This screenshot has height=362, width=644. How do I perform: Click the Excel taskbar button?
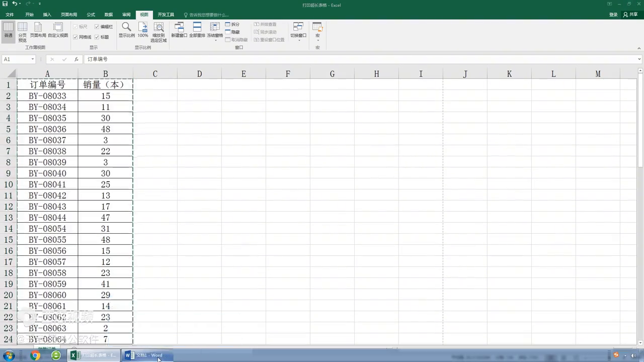point(94,355)
